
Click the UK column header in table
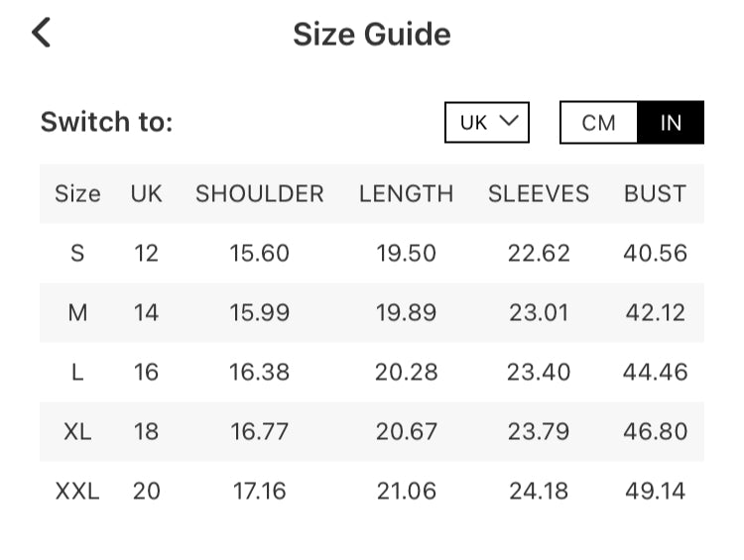tap(146, 193)
